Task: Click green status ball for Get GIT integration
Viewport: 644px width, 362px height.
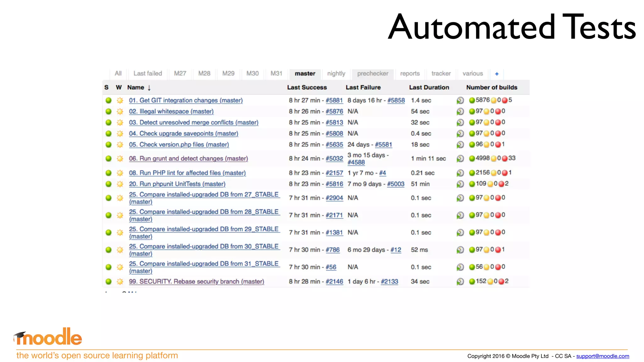Action: (108, 100)
